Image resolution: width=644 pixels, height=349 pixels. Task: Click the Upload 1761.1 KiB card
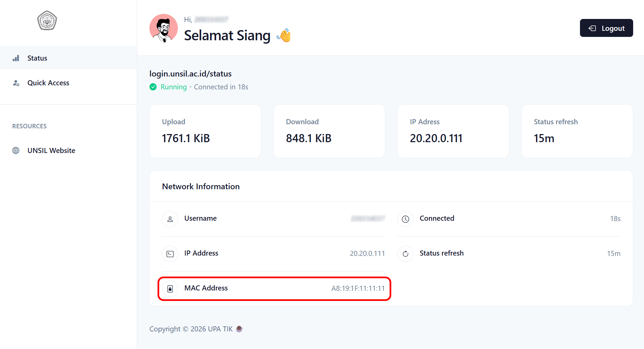click(205, 131)
